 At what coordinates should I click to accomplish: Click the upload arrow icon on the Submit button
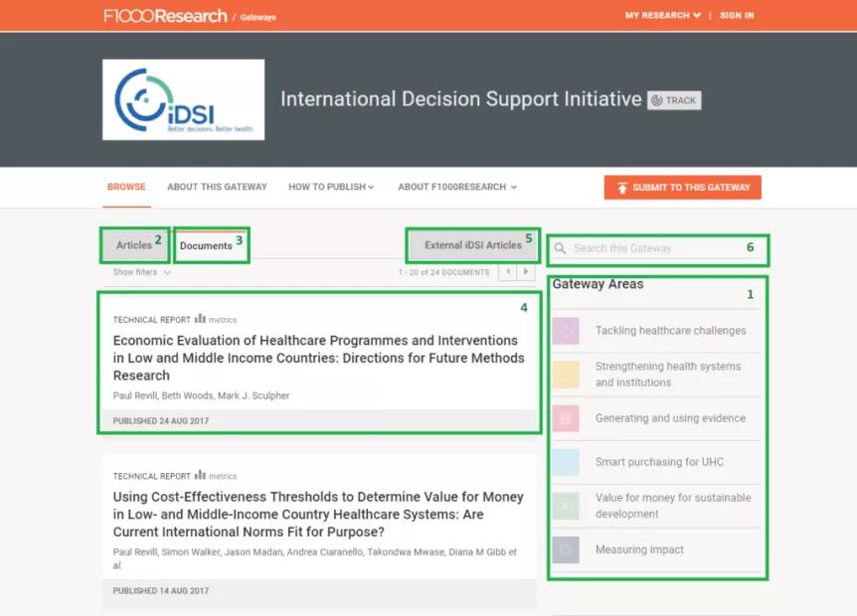click(x=622, y=188)
